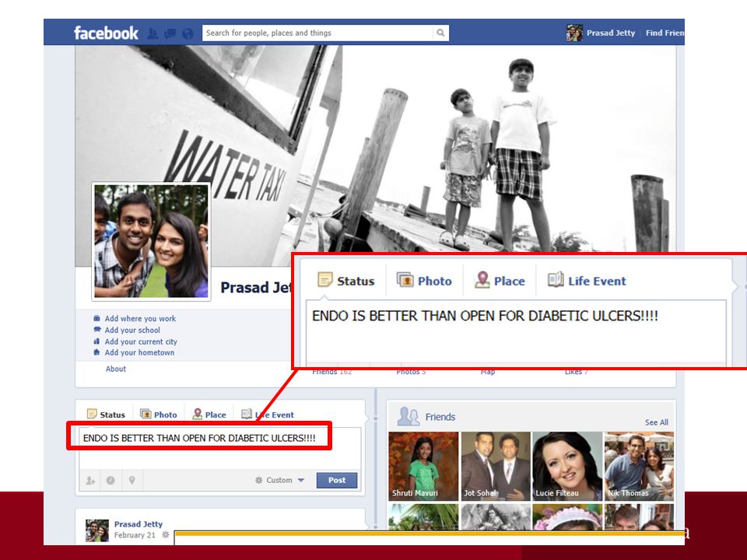This screenshot has width=747, height=560.
Task: Select the Photo tab in small composer
Action: click(x=159, y=415)
